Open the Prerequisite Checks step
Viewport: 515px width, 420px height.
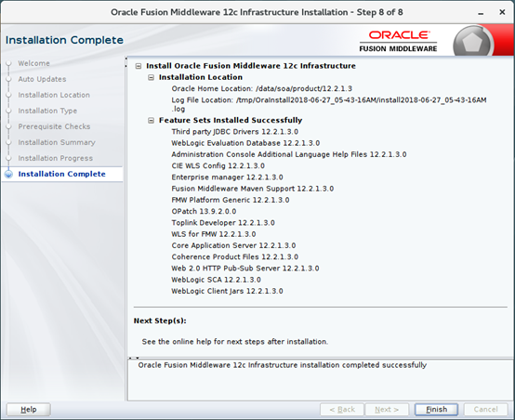pyautogui.click(x=54, y=126)
